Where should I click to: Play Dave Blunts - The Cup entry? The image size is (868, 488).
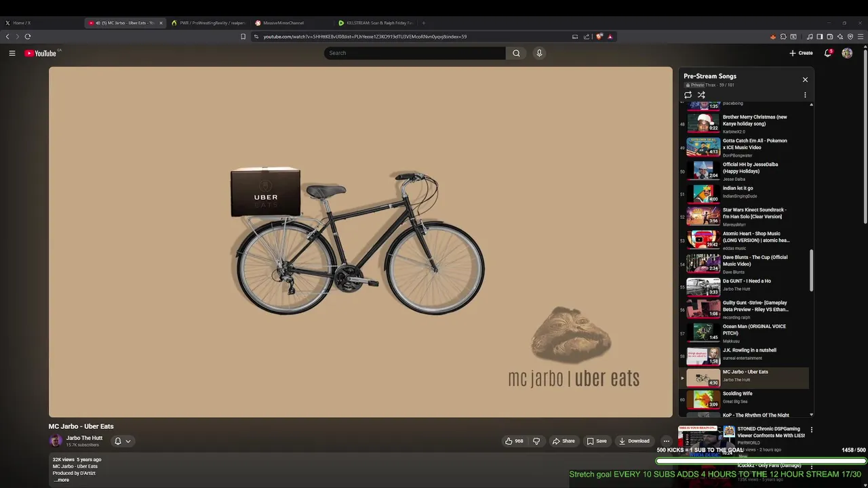[x=744, y=264]
